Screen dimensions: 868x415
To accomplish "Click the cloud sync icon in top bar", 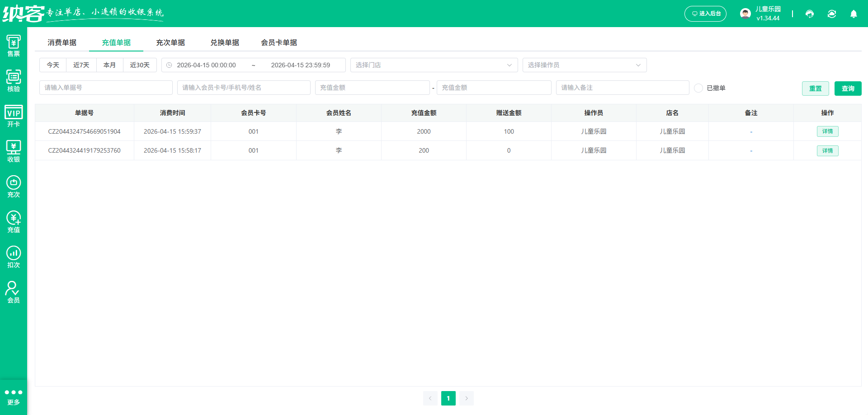I will 832,14.
